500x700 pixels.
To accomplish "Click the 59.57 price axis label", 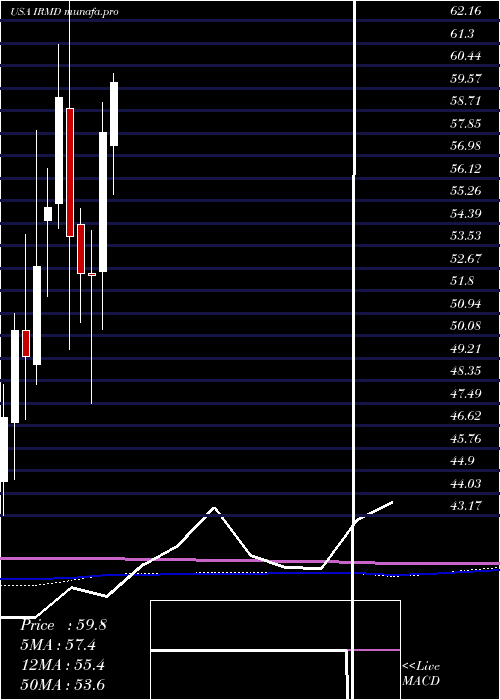I will click(466, 79).
